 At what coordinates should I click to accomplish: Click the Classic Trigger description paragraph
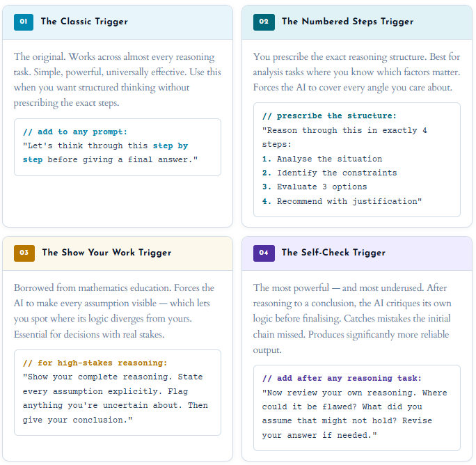coord(117,79)
